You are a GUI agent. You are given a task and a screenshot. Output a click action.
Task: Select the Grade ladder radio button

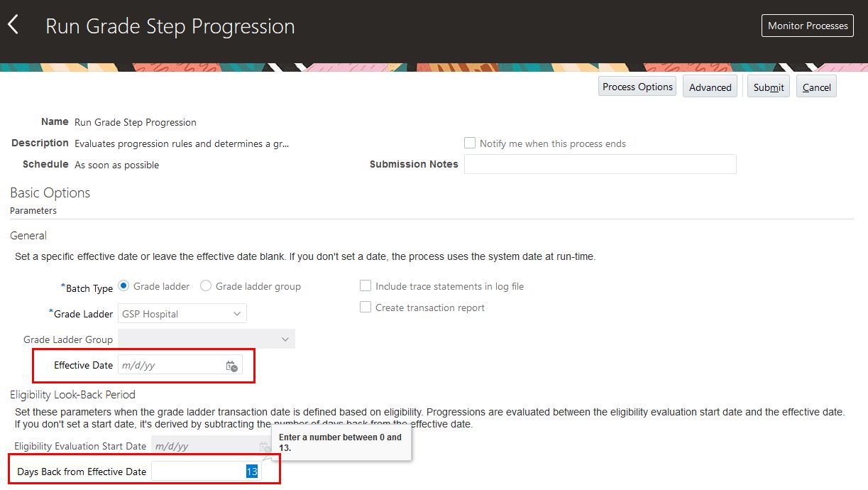pos(123,286)
